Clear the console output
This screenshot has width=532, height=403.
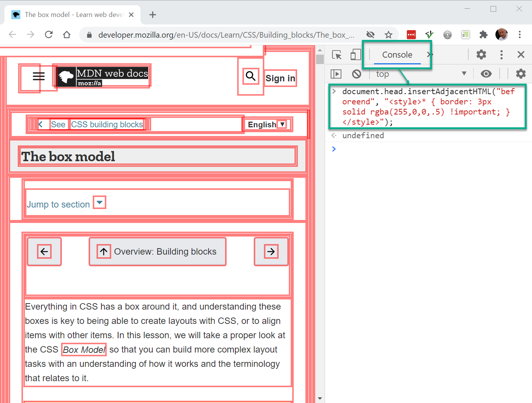pyautogui.click(x=357, y=74)
